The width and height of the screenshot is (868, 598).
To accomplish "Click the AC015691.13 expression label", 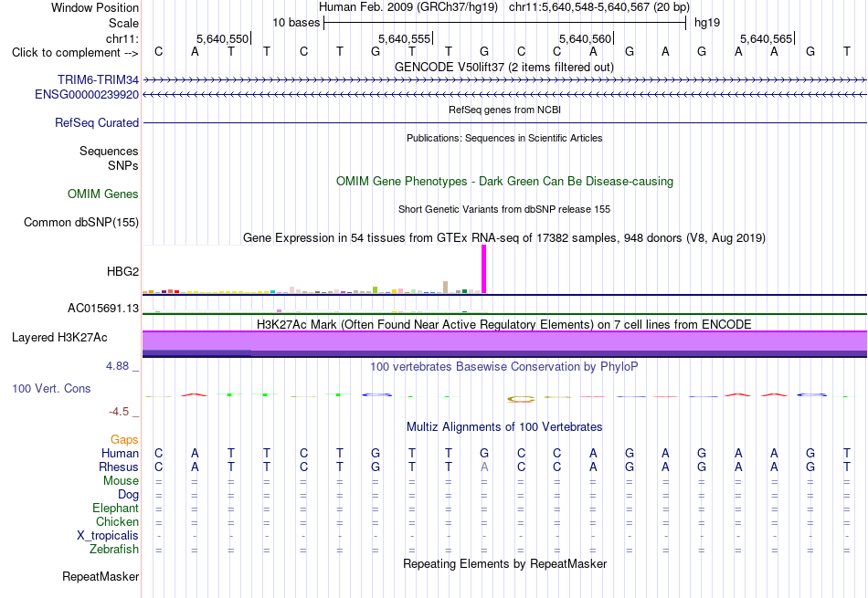I will 103,308.
